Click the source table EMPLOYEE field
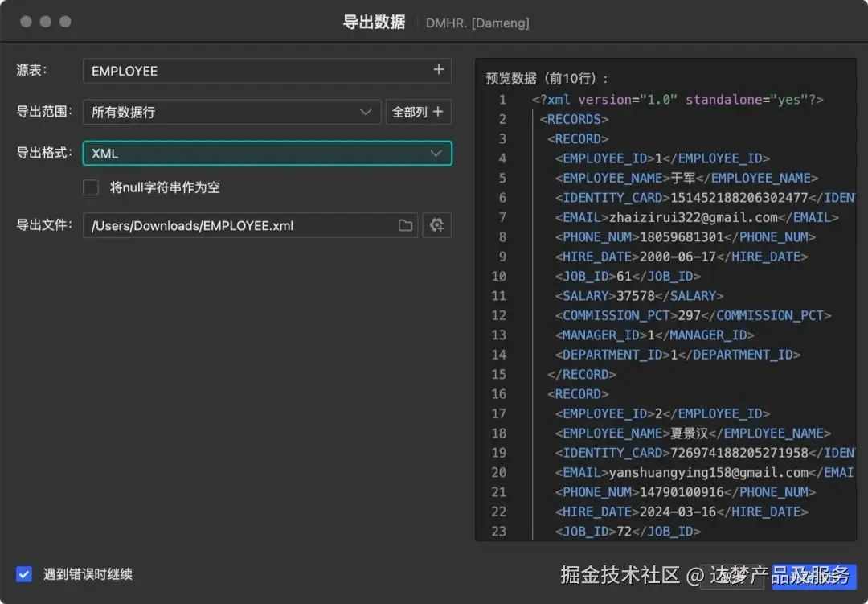868x604 pixels. click(x=268, y=71)
